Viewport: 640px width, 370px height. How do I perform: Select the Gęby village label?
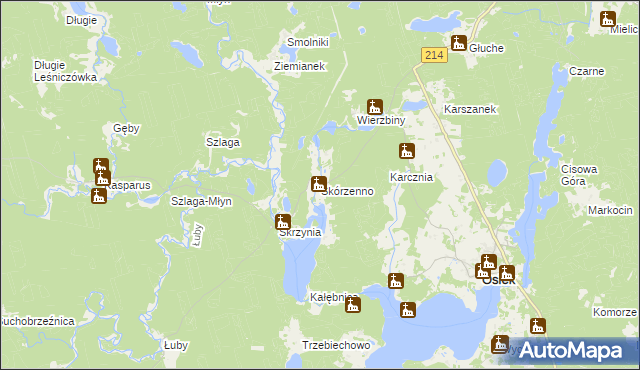[127, 129]
